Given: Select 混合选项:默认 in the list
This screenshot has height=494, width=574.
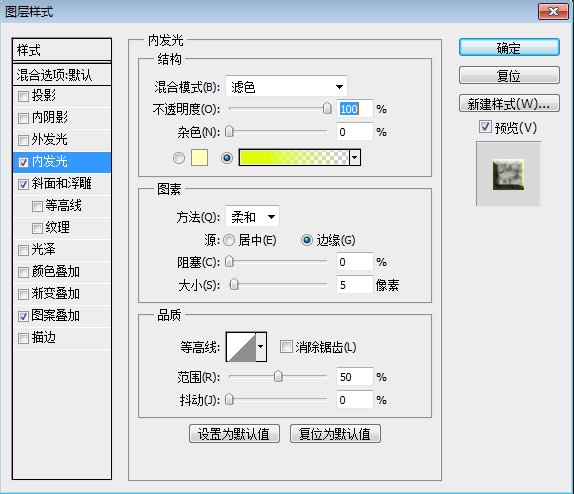Looking at the screenshot, I should tap(62, 75).
